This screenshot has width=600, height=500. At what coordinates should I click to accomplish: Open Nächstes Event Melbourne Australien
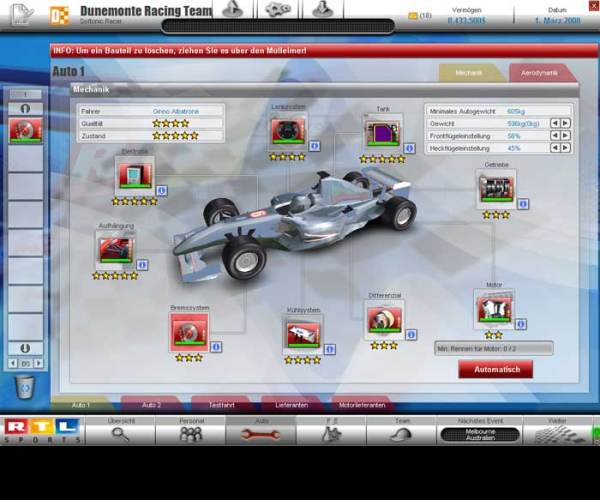click(x=480, y=435)
